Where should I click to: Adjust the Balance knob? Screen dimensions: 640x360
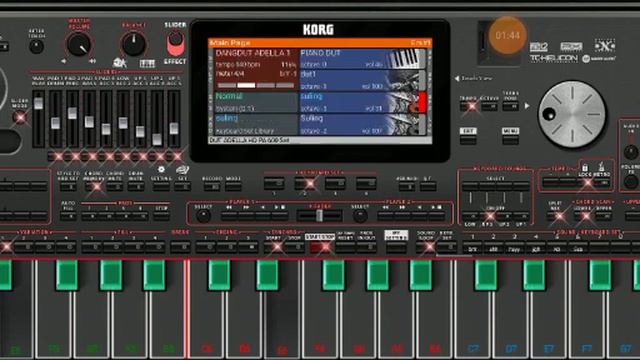point(133,44)
